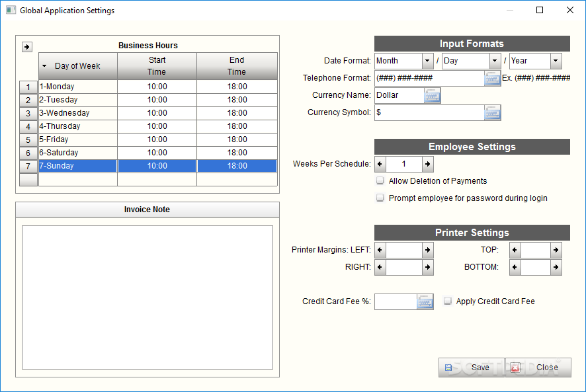Screen dimensions: 586x392
Task: Click inside the Invoice Note text area
Action: point(147,297)
